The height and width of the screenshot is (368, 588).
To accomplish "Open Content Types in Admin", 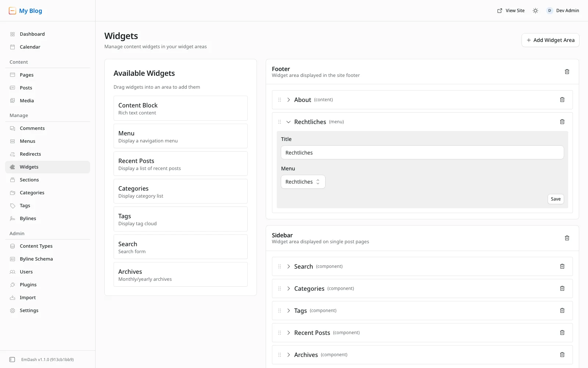I will [x=47, y=246].
